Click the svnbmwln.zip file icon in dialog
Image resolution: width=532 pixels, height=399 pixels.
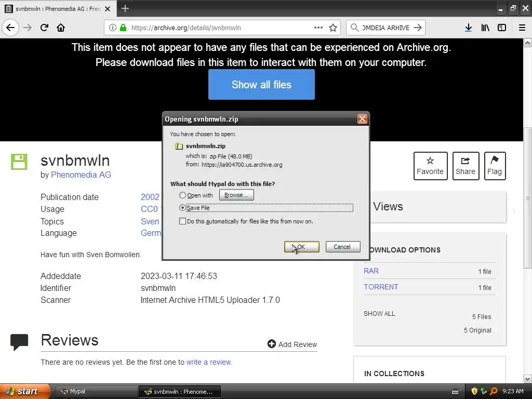[x=179, y=146]
